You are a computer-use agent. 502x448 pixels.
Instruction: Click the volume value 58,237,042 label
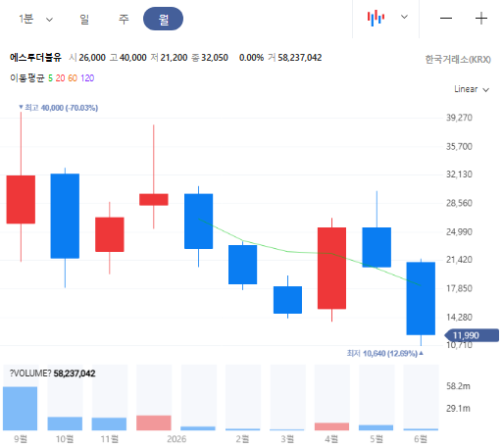coord(75,373)
